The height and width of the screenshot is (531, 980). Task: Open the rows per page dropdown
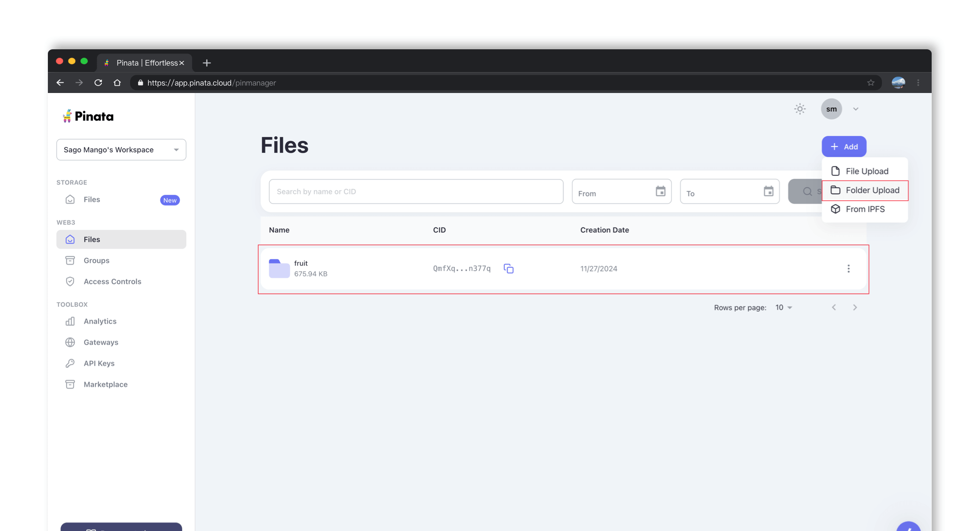(x=784, y=308)
